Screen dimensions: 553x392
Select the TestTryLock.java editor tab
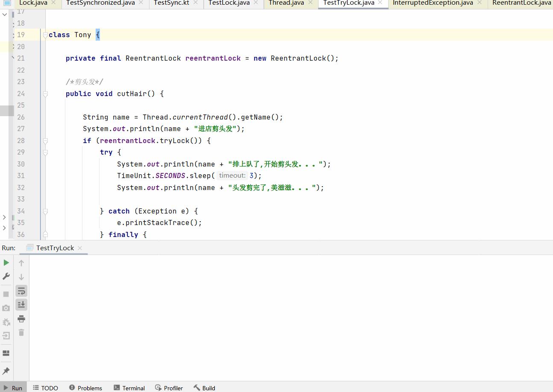point(348,3)
